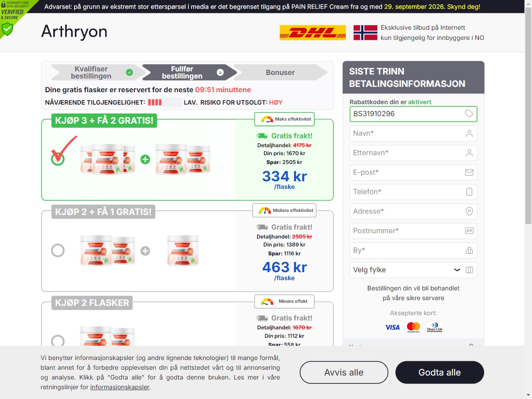Click the GoDaddy Verified & Secure badge
Screen dimensions: 532x399
(12, 17)
